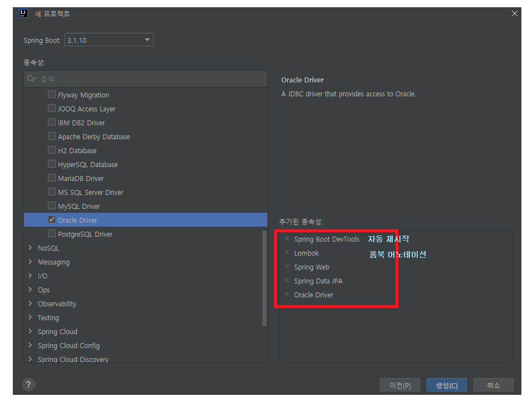Check the JOOQ Access Layer dependency
Screen dimensions: 532x406
[52, 108]
